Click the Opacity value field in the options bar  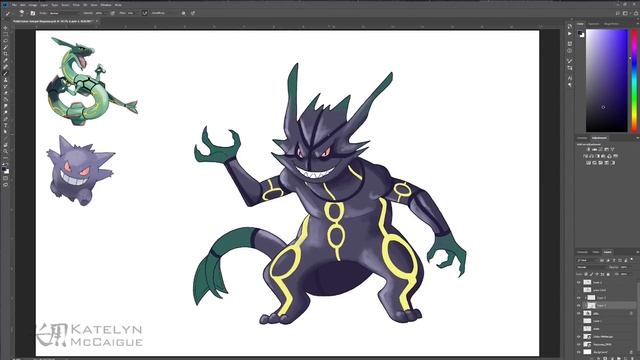pos(99,13)
